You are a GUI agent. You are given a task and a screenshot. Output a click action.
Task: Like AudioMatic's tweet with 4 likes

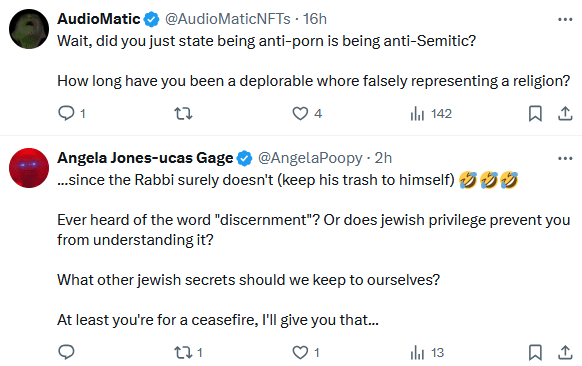300,113
